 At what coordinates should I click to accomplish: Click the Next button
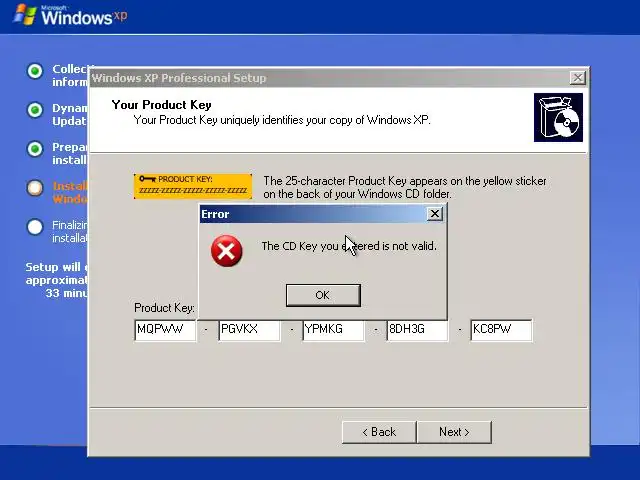pyautogui.click(x=454, y=432)
